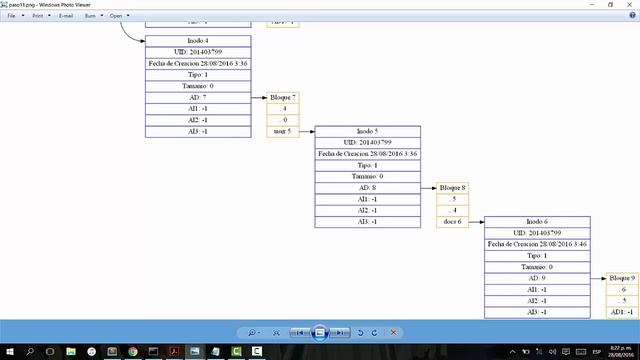This screenshot has height=360, width=640.
Task: Open File Explorer from the taskbar
Action: (x=71, y=351)
